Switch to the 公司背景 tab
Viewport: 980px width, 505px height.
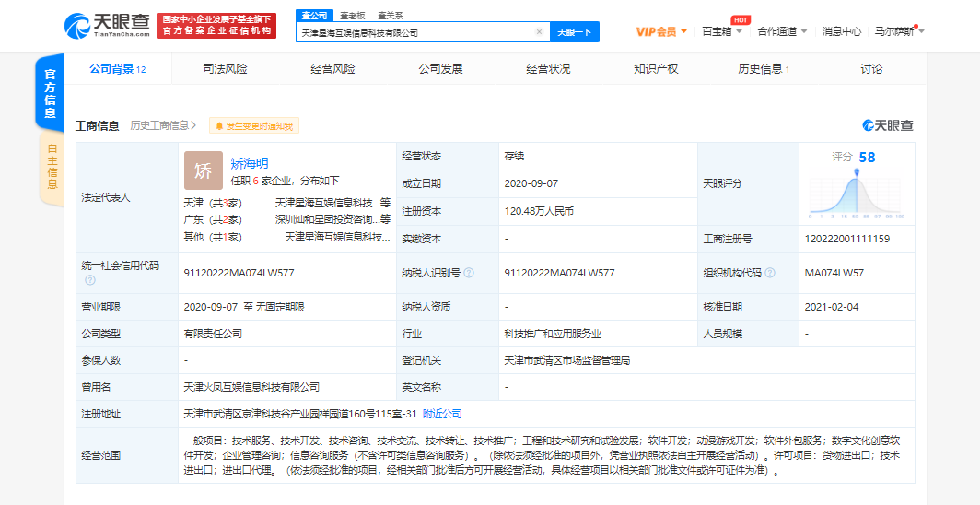[118, 69]
